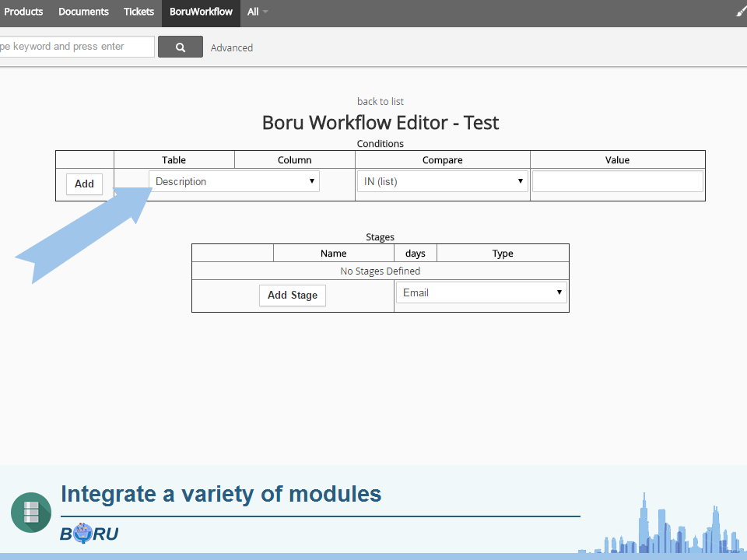Click the magnifier search button
747x560 pixels.
(x=180, y=47)
